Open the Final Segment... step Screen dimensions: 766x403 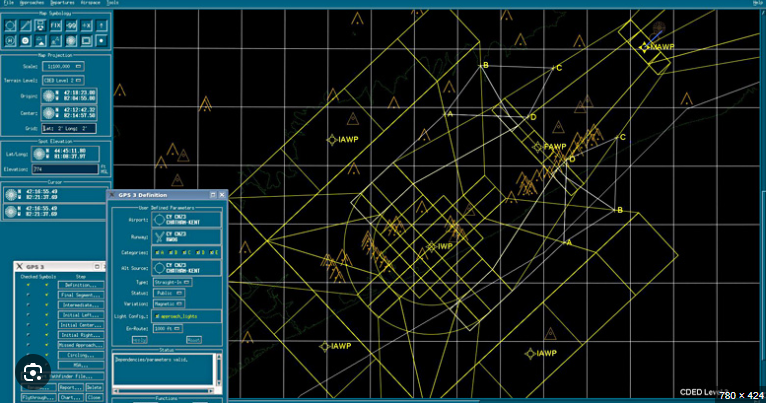81,295
